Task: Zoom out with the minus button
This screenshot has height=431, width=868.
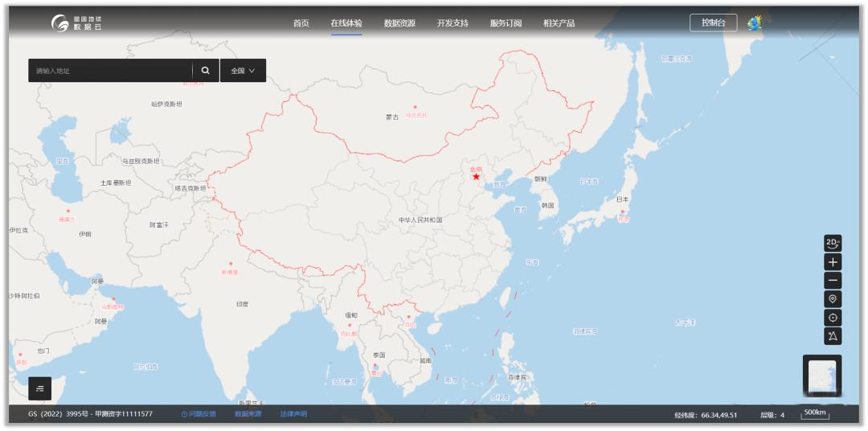Action: tap(833, 281)
